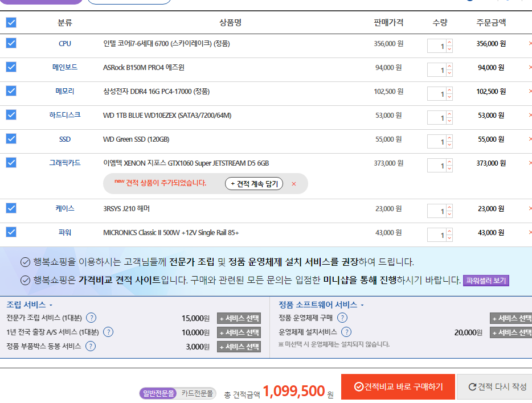Screen dimensions: 532x403
Task: Click the 파워 quantity input field
Action: pyautogui.click(x=437, y=235)
